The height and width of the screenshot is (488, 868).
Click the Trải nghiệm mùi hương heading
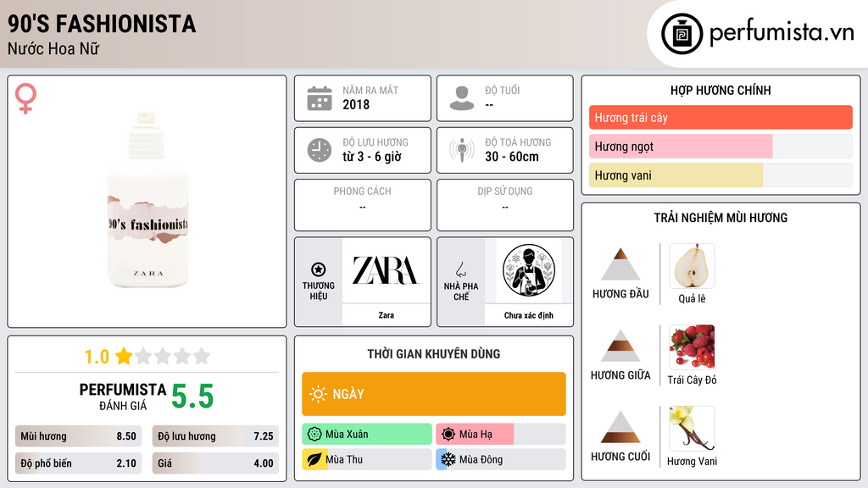click(721, 218)
